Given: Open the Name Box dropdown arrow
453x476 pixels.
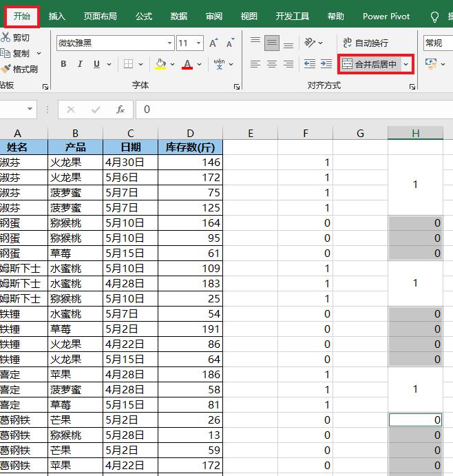Looking at the screenshot, I should 30,109.
